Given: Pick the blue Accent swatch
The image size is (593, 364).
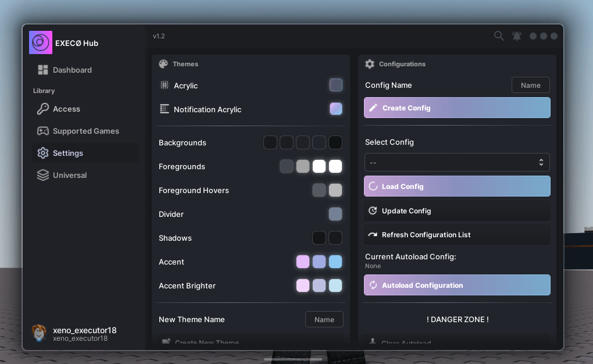Looking at the screenshot, I should click(x=335, y=262).
